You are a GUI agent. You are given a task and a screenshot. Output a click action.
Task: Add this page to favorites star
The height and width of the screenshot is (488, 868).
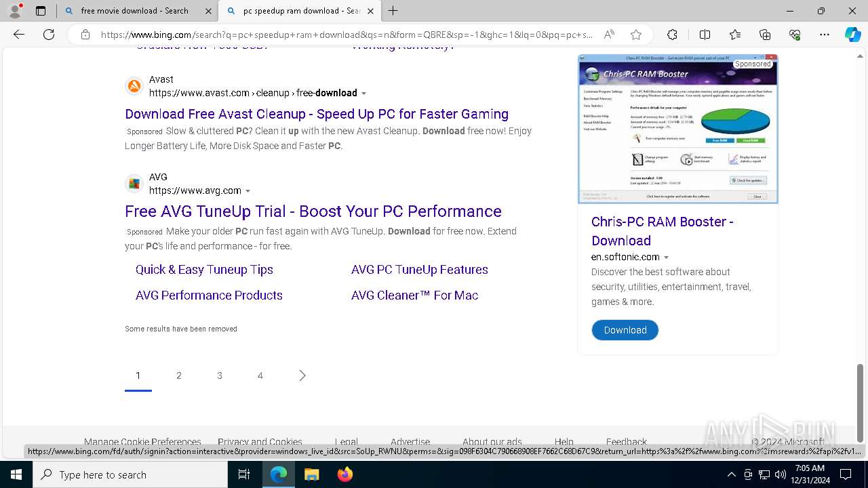tap(635, 35)
